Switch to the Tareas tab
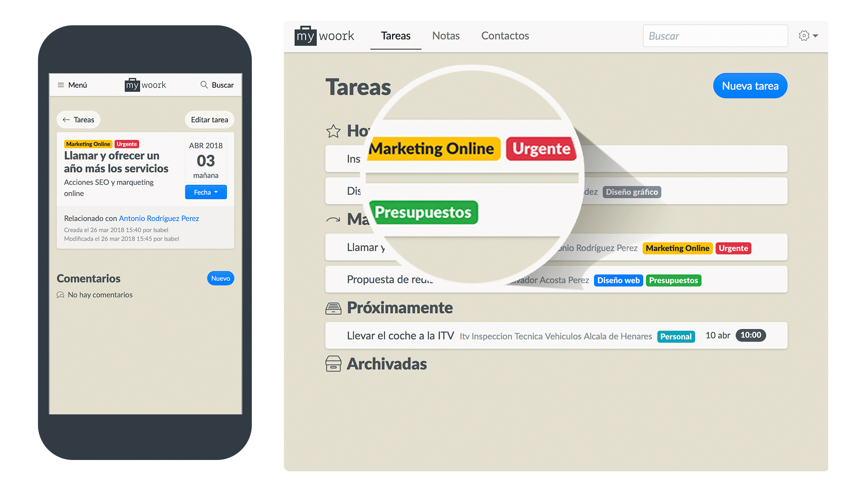 pyautogui.click(x=396, y=36)
